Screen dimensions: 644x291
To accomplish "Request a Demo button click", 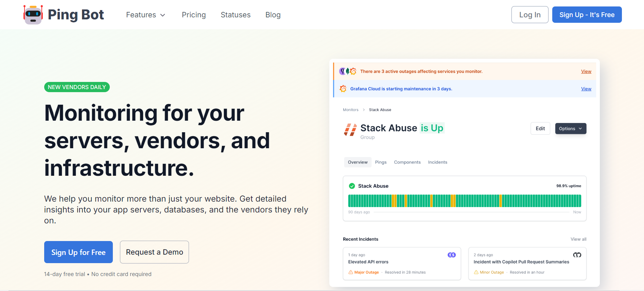I will click(154, 252).
